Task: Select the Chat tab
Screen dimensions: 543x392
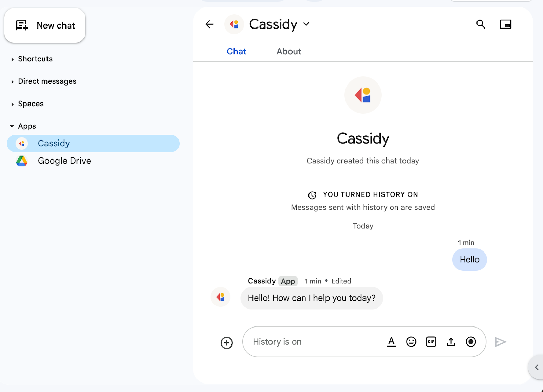Action: point(237,51)
